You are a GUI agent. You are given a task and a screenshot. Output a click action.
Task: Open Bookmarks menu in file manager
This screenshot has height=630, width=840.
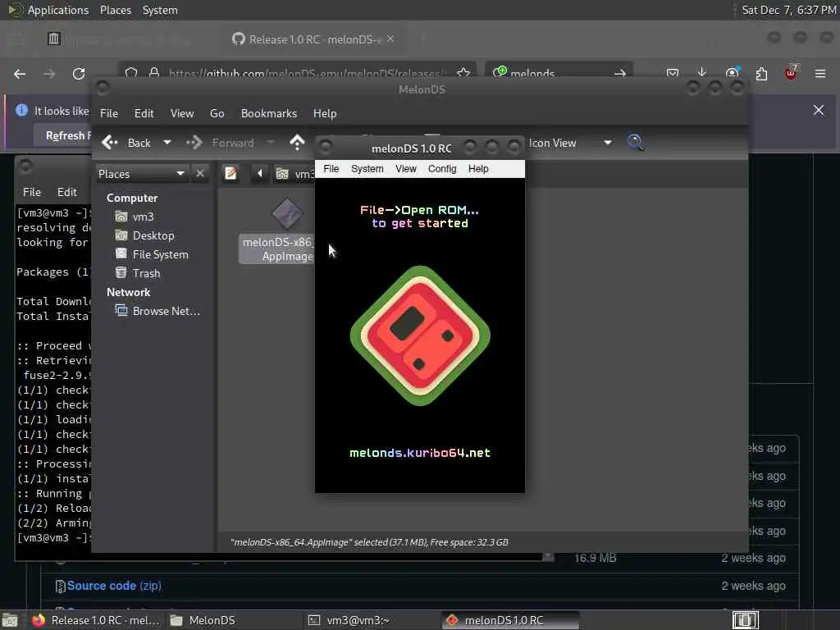(268, 113)
